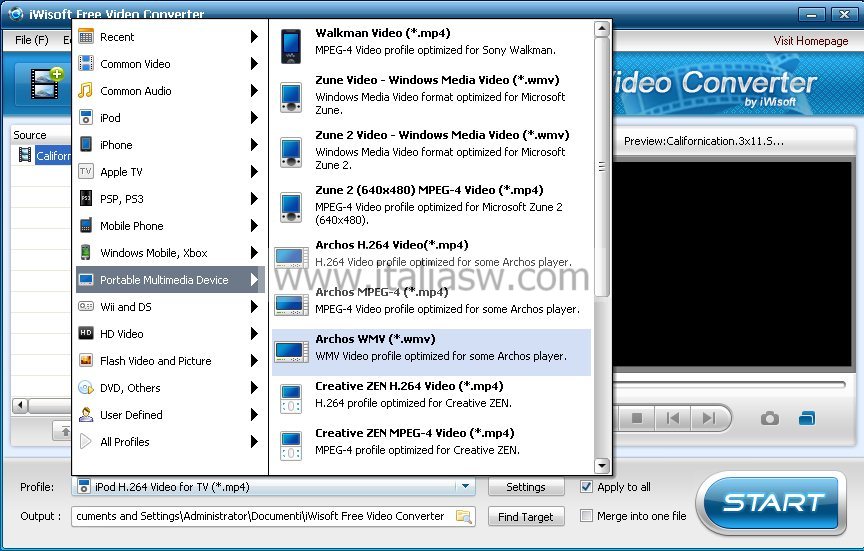
Task: Click the Common Audio music note icon
Action: [x=86, y=91]
